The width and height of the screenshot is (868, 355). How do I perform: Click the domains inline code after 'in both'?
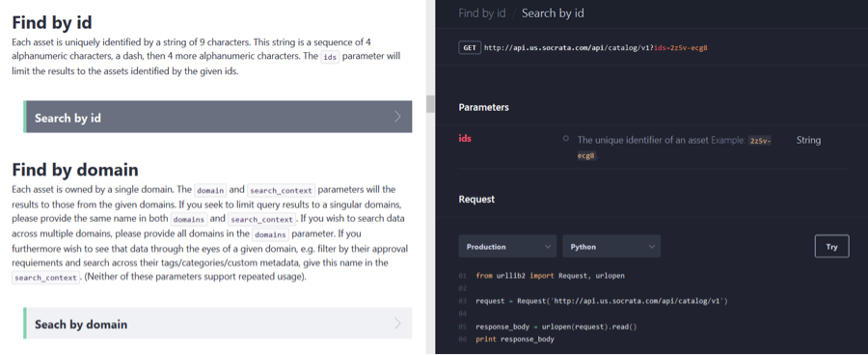pos(189,219)
